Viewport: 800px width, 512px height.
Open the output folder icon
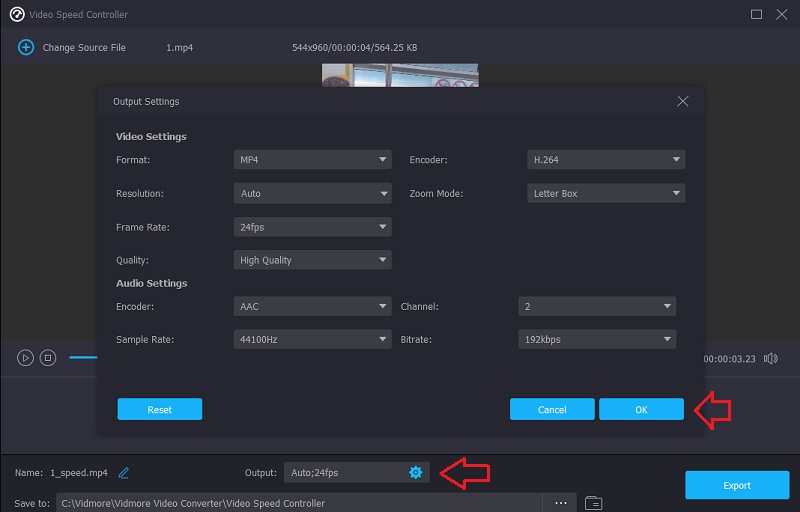pos(593,502)
